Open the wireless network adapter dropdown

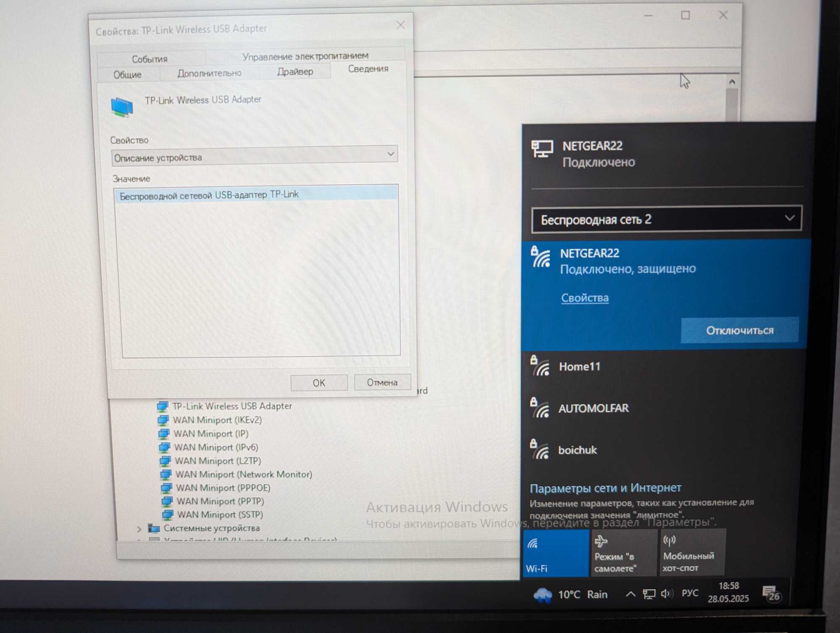(667, 219)
